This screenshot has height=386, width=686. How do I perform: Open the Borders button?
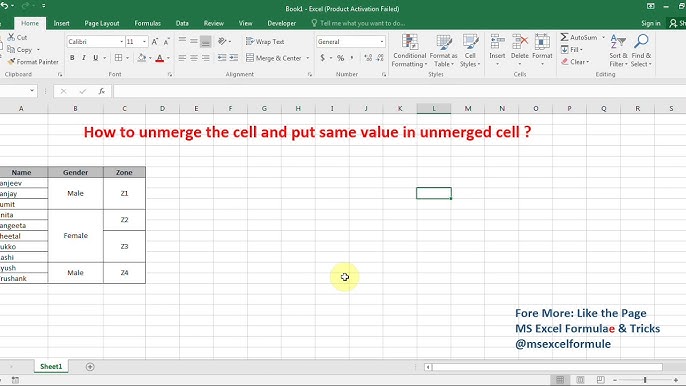[x=118, y=58]
